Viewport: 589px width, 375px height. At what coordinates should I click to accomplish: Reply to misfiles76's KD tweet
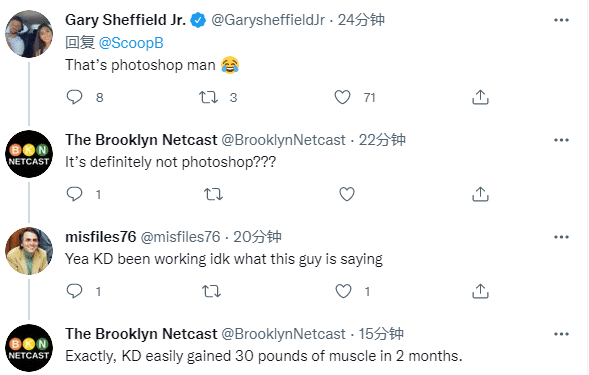point(74,291)
